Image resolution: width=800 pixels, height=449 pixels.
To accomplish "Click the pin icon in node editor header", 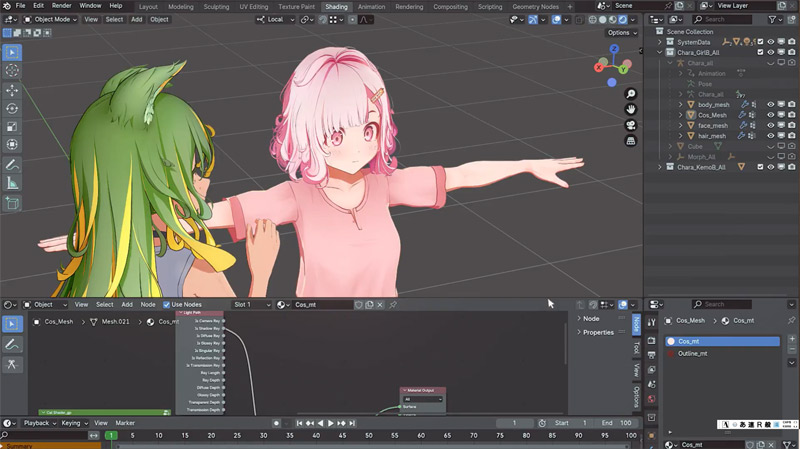I will 393,305.
